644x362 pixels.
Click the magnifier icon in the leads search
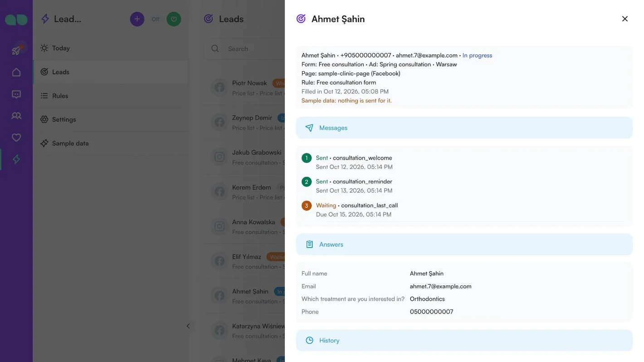[x=215, y=48]
